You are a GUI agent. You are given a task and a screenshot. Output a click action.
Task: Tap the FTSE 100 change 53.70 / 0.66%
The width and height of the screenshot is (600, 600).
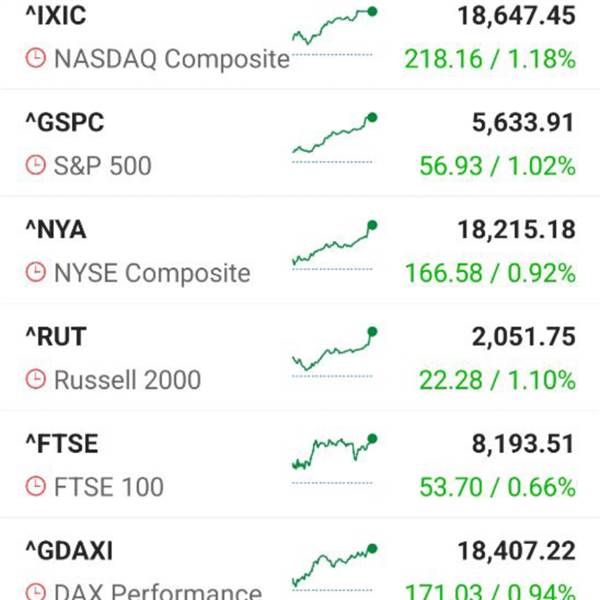497,487
